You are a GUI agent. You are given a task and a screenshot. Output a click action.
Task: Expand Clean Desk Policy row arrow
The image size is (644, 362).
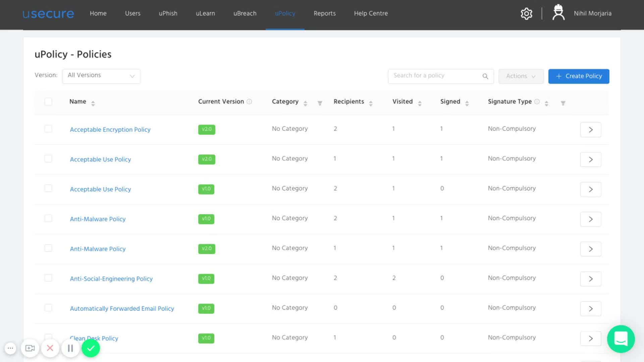[591, 339]
